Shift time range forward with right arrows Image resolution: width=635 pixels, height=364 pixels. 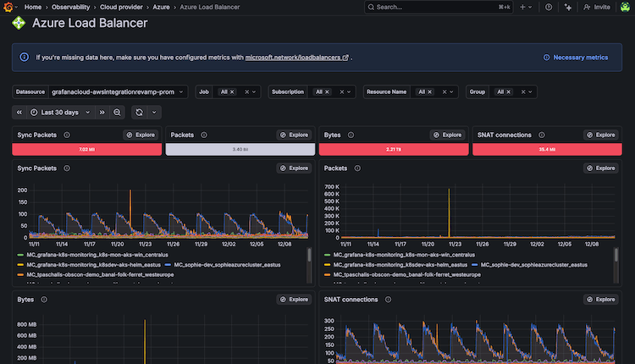point(102,112)
